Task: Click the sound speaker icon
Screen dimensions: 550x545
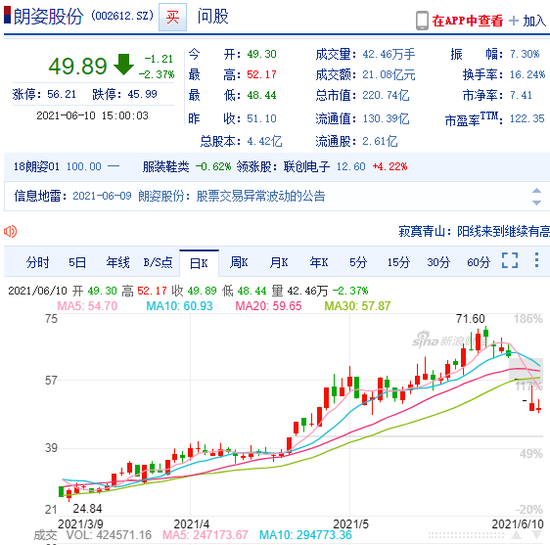Action: pos(10,231)
